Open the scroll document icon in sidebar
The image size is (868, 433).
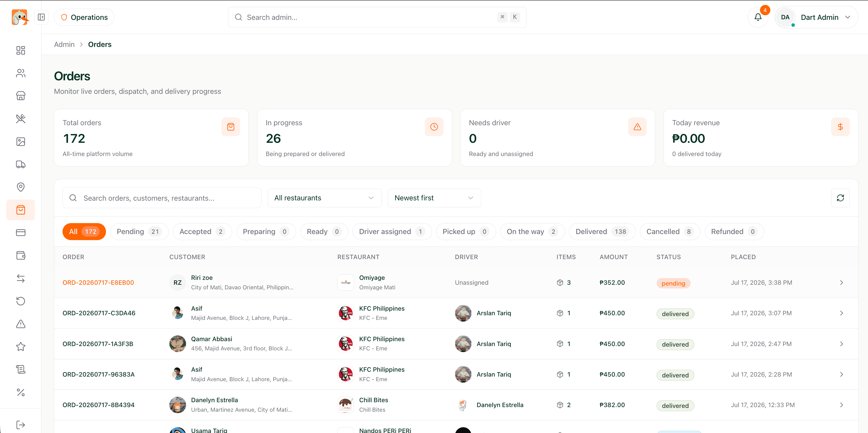pyautogui.click(x=20, y=369)
